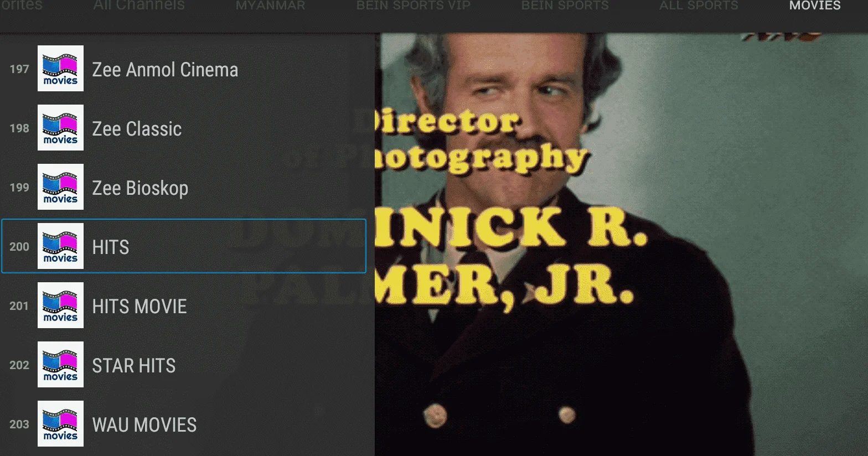868x456 pixels.
Task: Click the movies icon beside Zee Classic
Action: click(60, 128)
